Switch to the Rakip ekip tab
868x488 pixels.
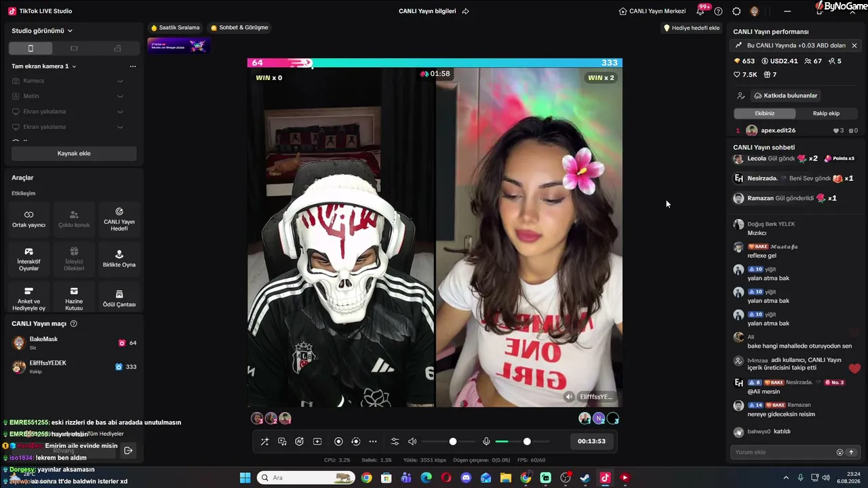(826, 113)
